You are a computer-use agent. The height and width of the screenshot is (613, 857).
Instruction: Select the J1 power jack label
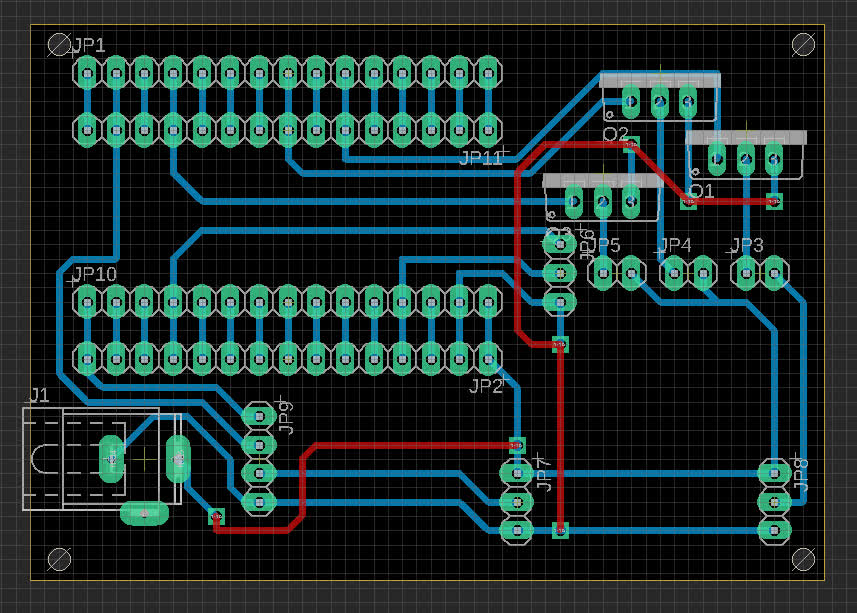pos(39,395)
